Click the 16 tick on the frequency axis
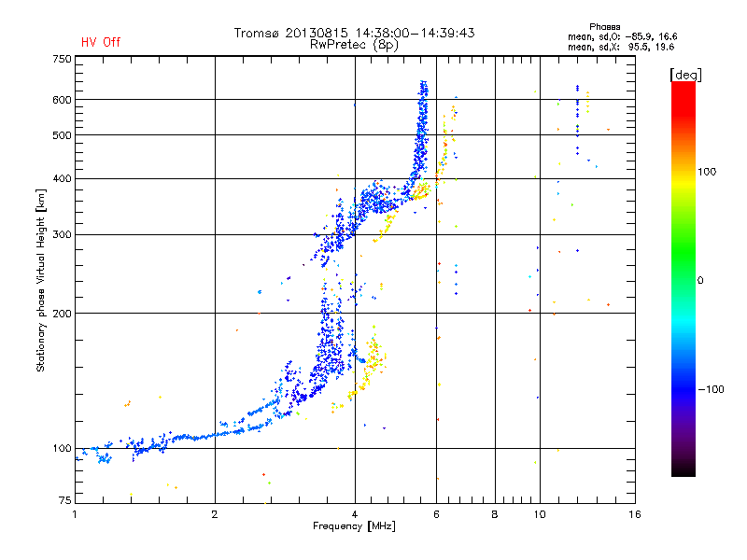 [x=634, y=514]
